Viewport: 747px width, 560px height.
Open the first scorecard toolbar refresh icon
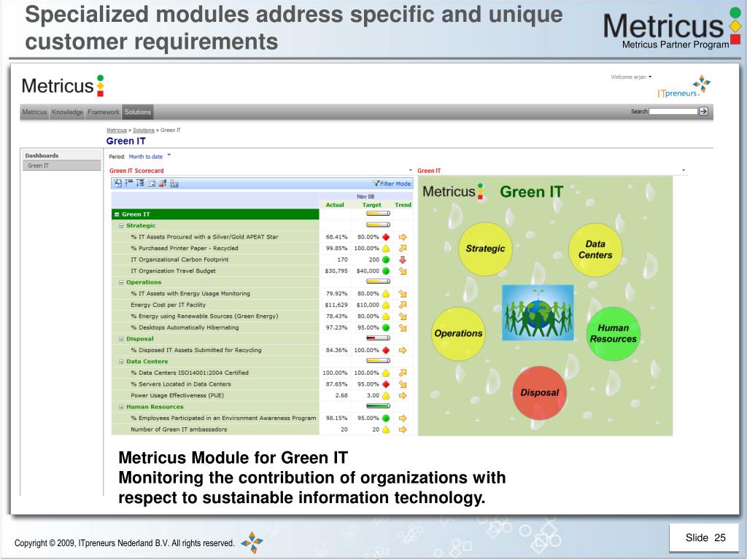(x=118, y=183)
